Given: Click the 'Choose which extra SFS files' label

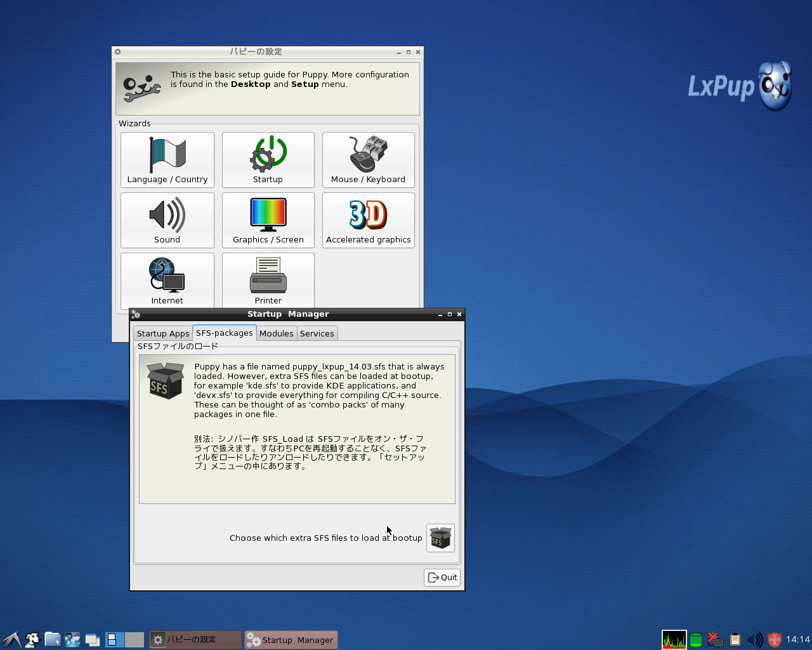Looking at the screenshot, I should pos(325,538).
